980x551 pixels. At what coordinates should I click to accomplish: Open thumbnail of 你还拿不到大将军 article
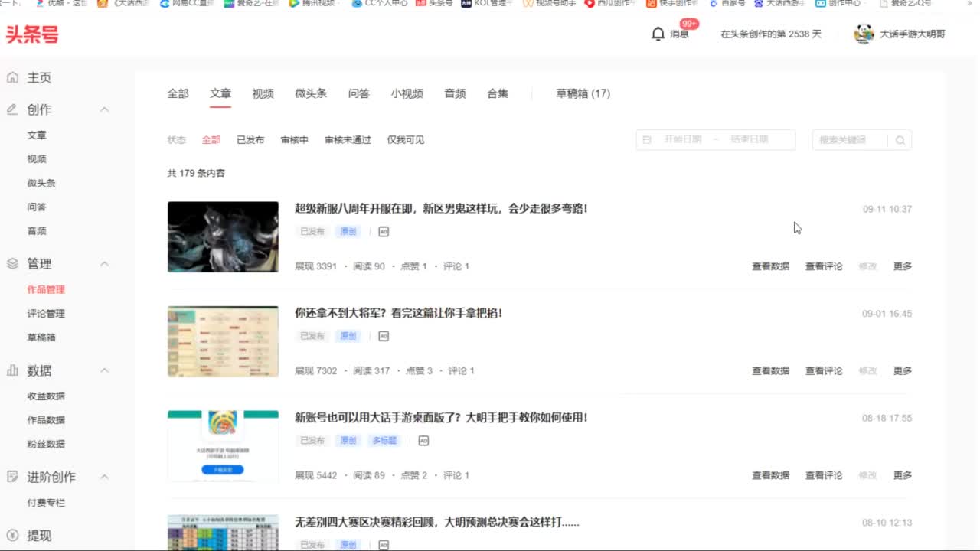coord(223,341)
